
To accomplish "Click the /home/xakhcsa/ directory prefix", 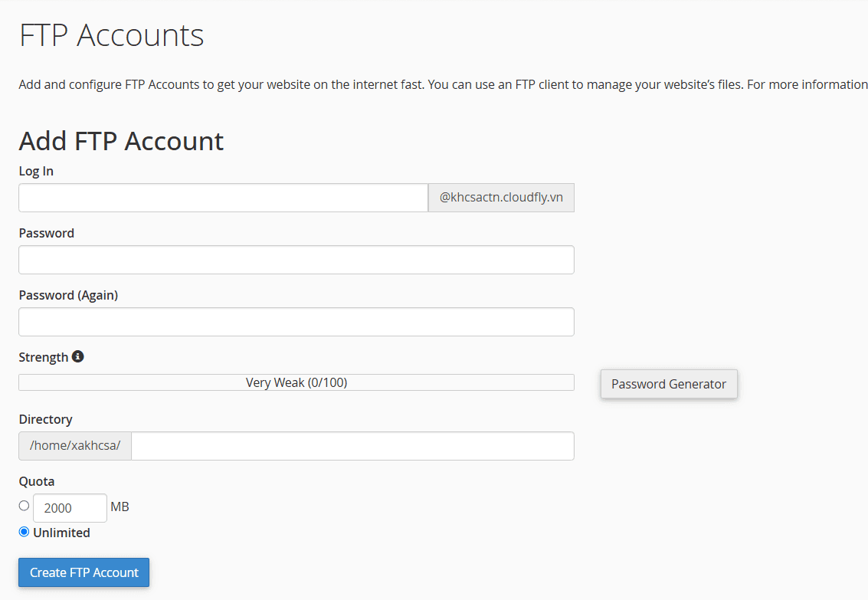I will click(x=75, y=446).
